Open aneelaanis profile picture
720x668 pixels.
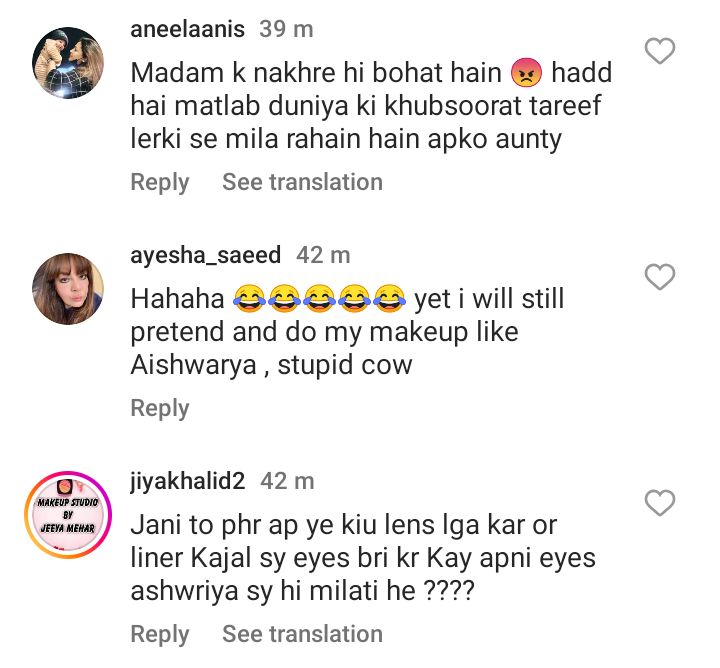coord(68,64)
